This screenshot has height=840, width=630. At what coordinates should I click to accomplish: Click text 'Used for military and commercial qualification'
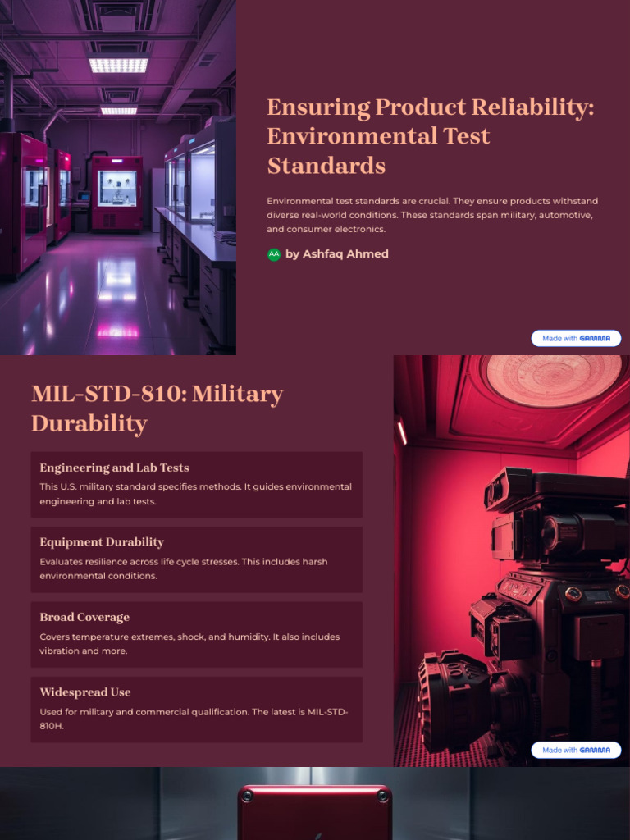(x=144, y=712)
